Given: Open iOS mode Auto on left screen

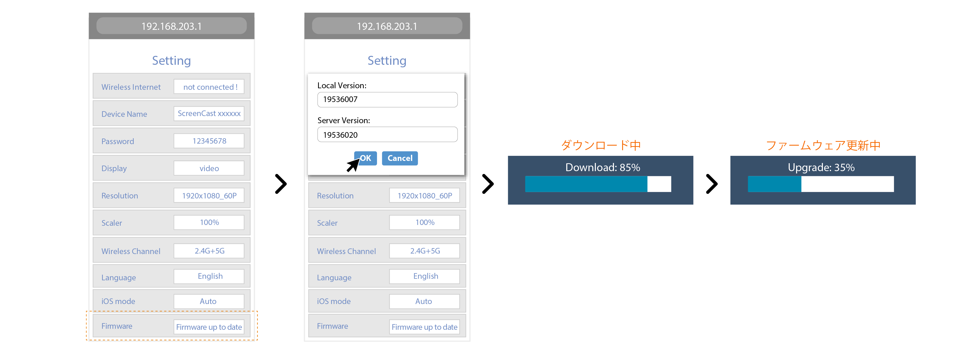Looking at the screenshot, I should [209, 301].
